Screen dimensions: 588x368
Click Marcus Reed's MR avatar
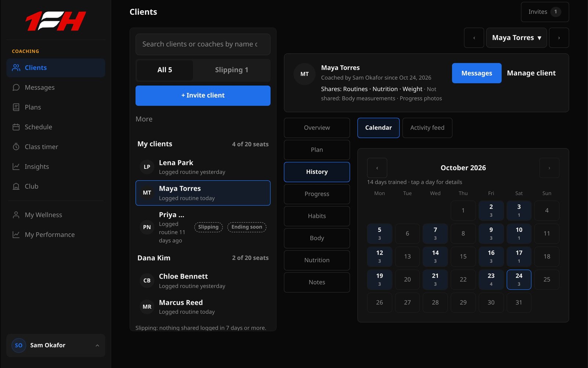147,307
